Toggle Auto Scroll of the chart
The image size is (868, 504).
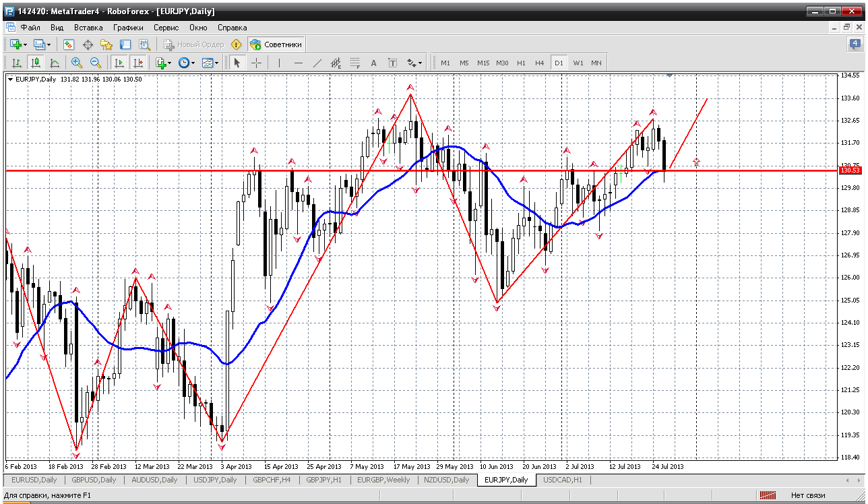click(x=119, y=63)
